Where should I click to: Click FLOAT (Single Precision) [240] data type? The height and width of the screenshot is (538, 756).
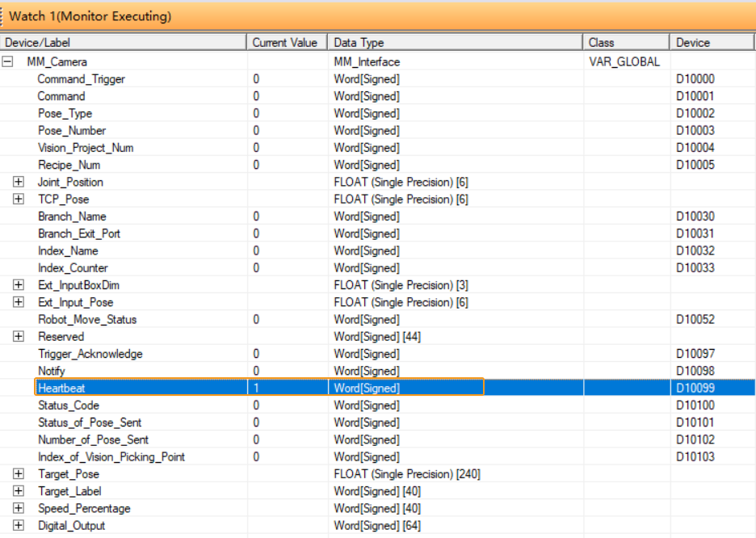point(407,474)
